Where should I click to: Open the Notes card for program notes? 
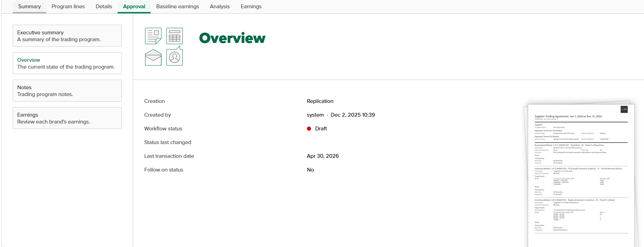67,91
